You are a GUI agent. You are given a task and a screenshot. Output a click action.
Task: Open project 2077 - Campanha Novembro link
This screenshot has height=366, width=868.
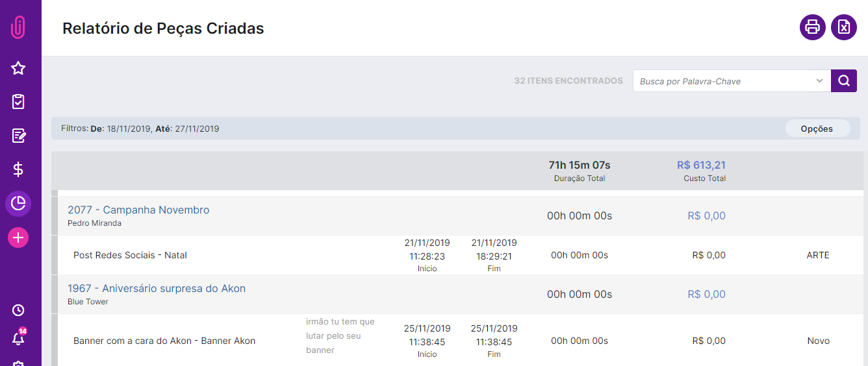(138, 210)
